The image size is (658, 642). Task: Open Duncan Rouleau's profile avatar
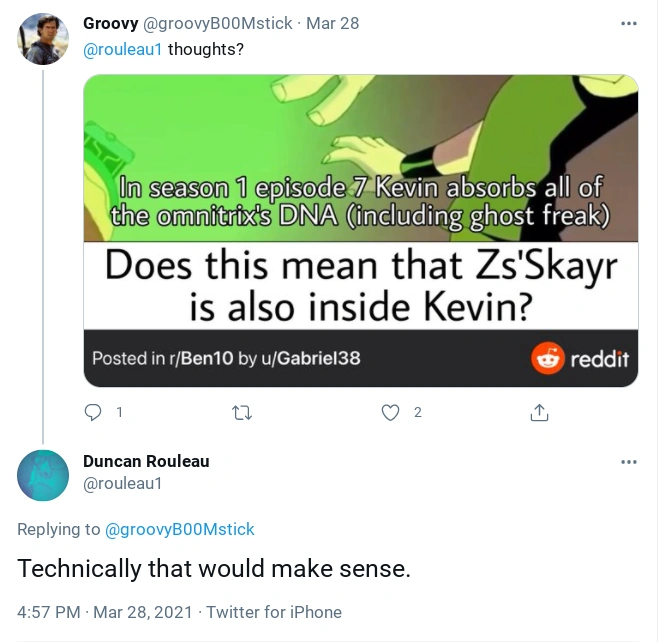tap(43, 475)
